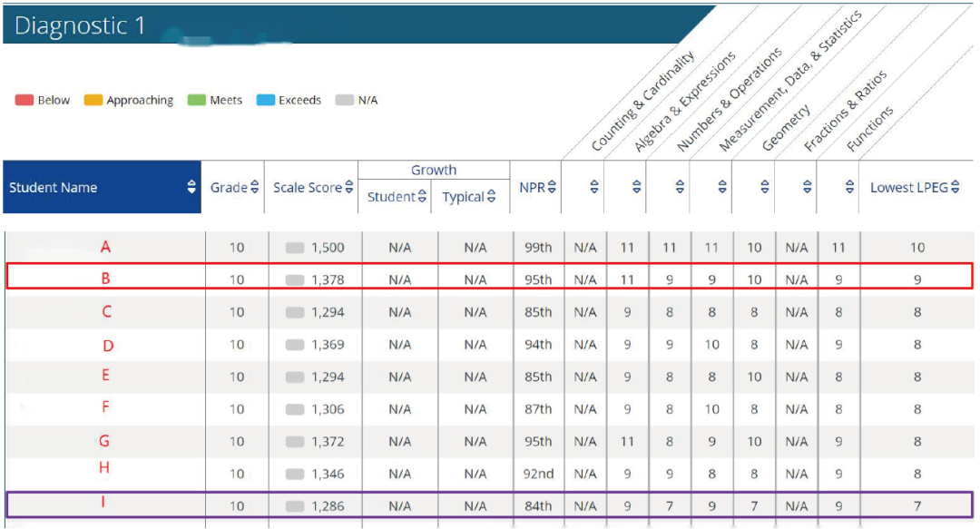Click the Grade column sort arrows
Image resolution: width=980 pixels, height=529 pixels.
click(x=255, y=188)
